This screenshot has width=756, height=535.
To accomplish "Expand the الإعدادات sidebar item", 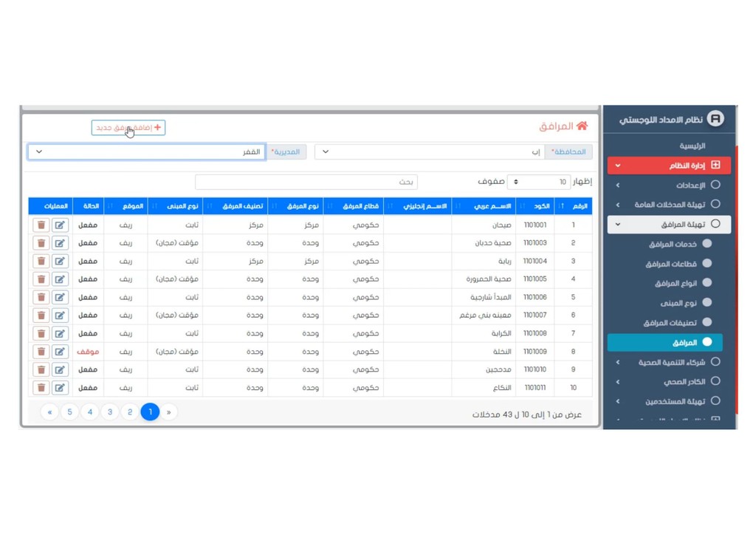I will coord(669,185).
